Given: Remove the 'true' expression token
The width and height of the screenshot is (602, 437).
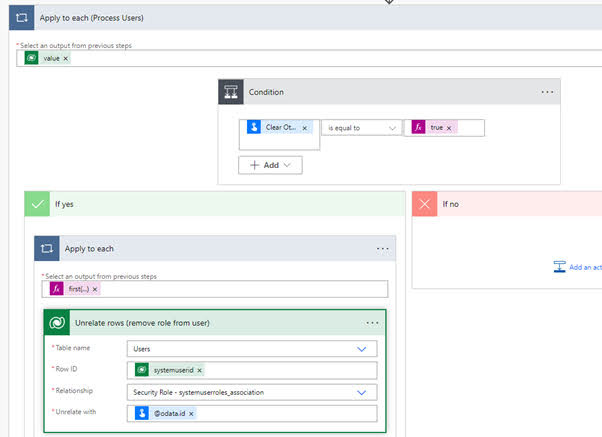Looking at the screenshot, I should (x=450, y=128).
